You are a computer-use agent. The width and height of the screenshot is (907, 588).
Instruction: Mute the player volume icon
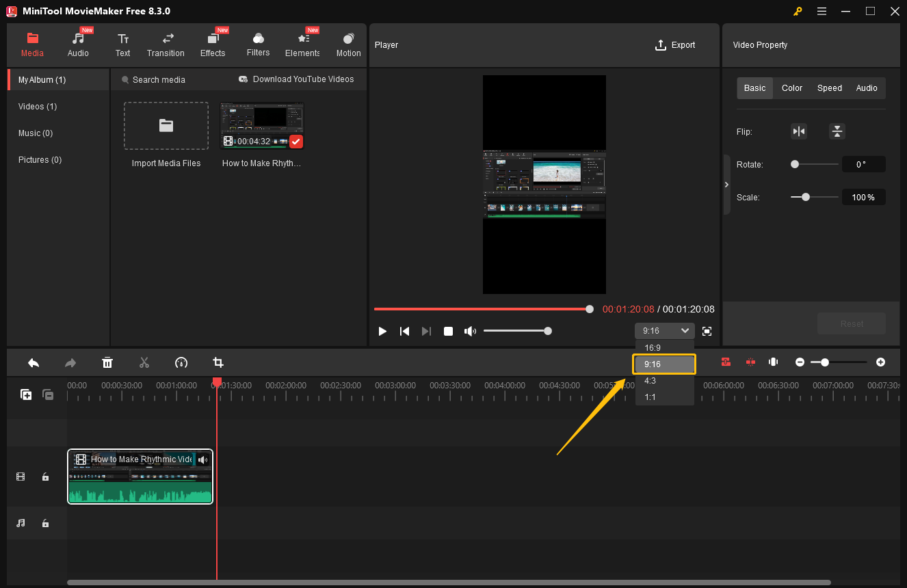[x=470, y=331]
